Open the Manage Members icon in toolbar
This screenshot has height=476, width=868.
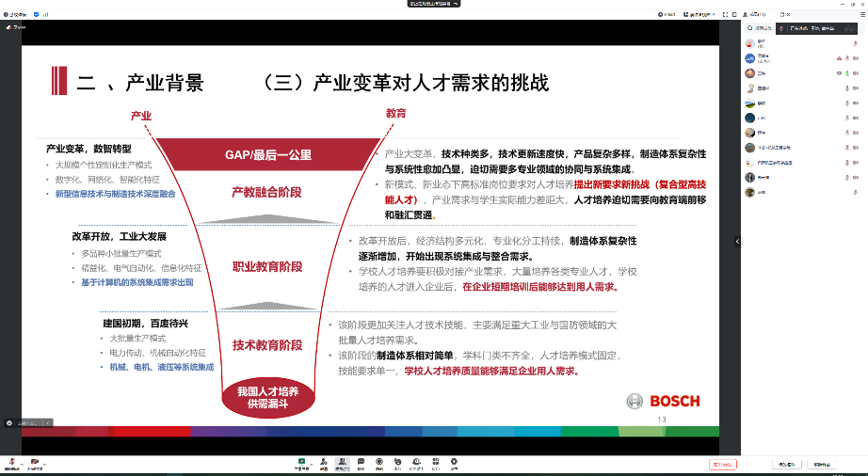(x=342, y=462)
